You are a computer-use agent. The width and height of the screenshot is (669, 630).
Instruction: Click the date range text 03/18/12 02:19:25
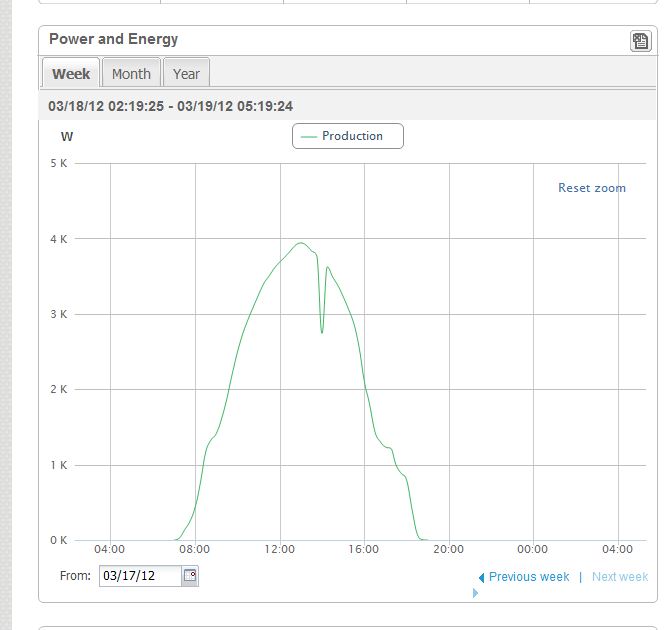click(106, 106)
